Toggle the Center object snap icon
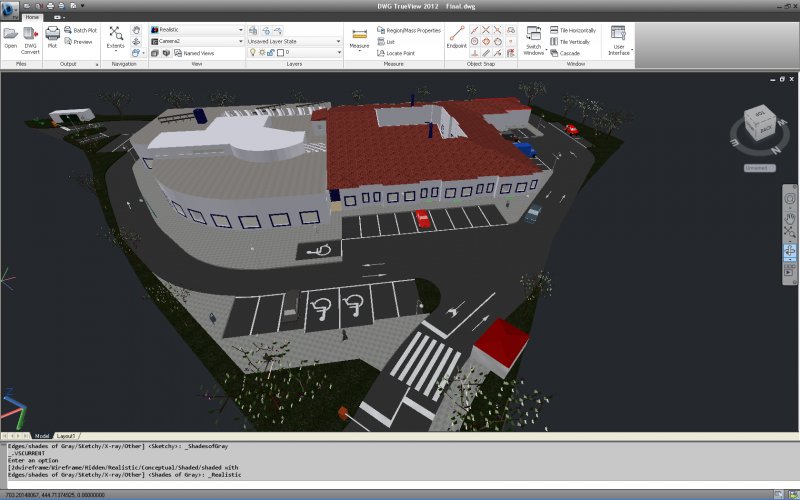Image resolution: width=800 pixels, height=500 pixels. click(x=474, y=41)
